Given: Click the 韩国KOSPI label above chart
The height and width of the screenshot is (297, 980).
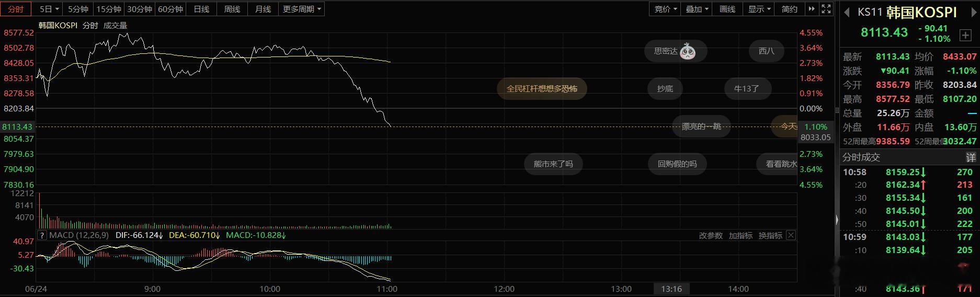Looking at the screenshot, I should 58,26.
